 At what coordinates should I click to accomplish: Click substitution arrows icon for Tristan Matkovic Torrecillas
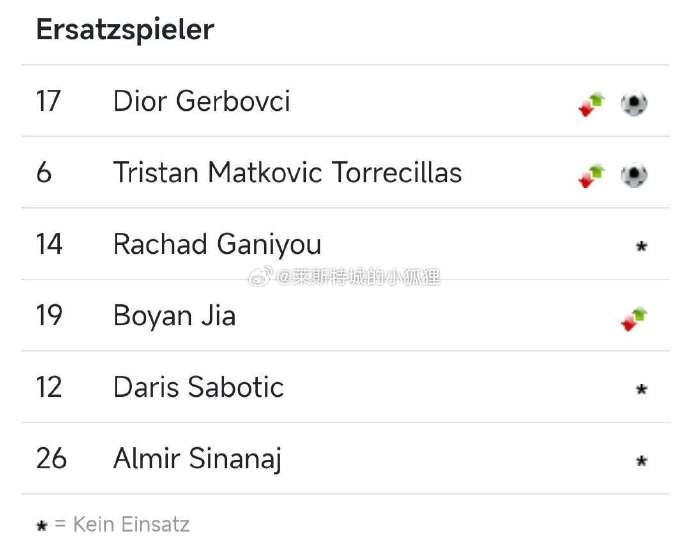(x=591, y=176)
